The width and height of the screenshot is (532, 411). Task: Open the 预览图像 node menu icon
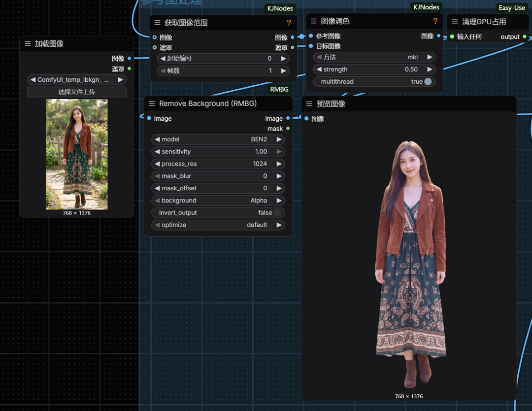coord(309,104)
